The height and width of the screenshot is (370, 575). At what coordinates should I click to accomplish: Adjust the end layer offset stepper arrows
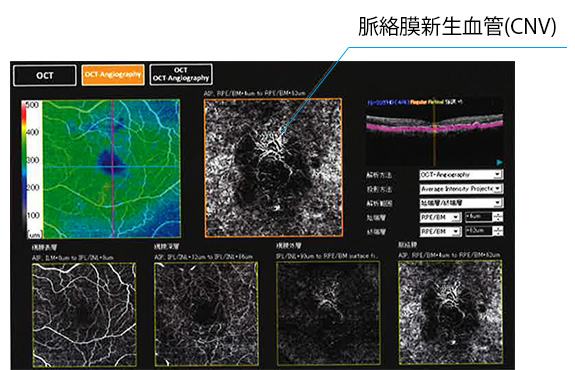(498, 231)
